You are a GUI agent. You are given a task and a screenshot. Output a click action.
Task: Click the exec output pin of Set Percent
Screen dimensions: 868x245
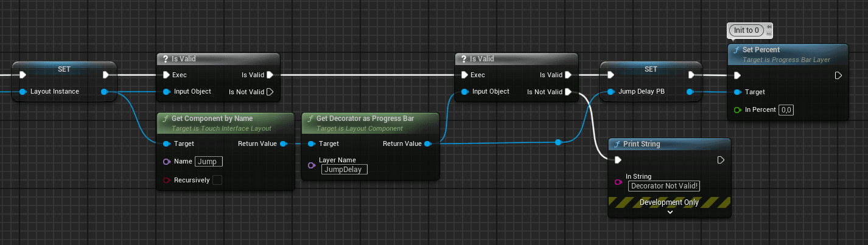838,76
